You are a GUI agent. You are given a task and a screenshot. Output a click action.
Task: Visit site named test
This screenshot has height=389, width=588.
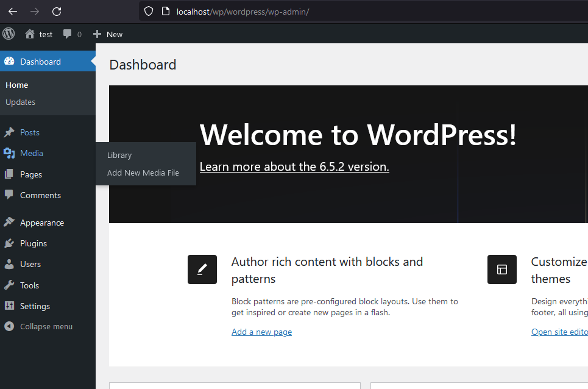pyautogui.click(x=46, y=35)
